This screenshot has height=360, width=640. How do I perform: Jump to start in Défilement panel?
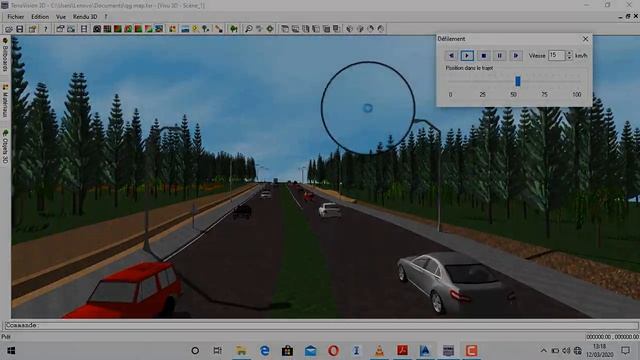pyautogui.click(x=451, y=56)
